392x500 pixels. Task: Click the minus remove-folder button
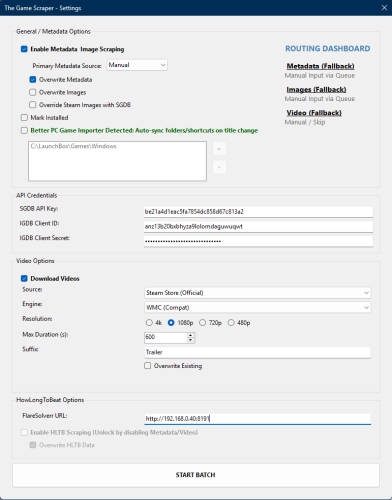pyautogui.click(x=219, y=167)
